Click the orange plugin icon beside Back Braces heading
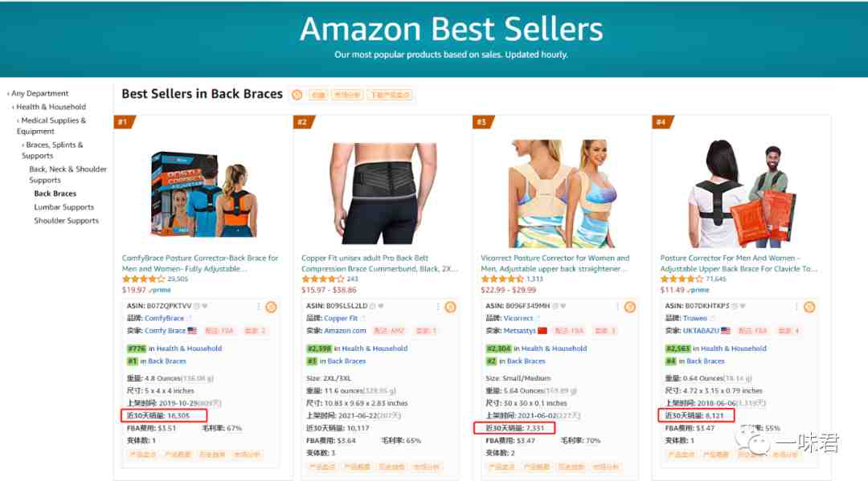 (297, 95)
